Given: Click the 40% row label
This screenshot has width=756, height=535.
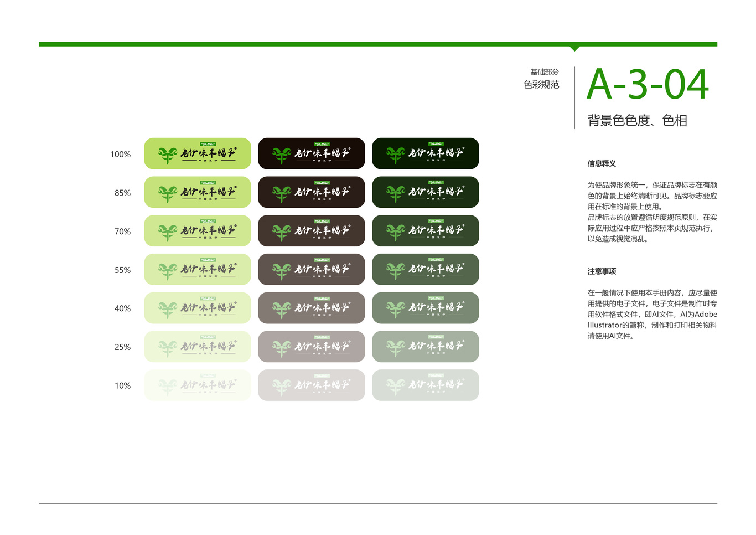Looking at the screenshot, I should 123,308.
